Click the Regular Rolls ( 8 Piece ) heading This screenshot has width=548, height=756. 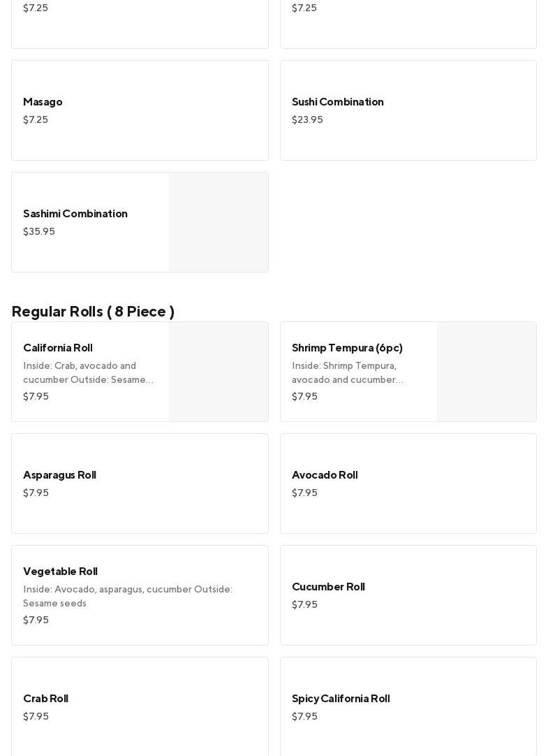coord(93,312)
